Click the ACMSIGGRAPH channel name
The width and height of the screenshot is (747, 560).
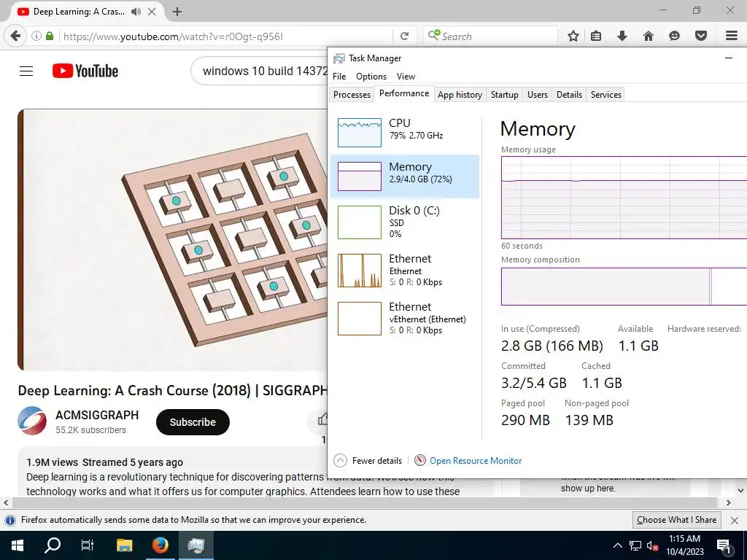(97, 415)
